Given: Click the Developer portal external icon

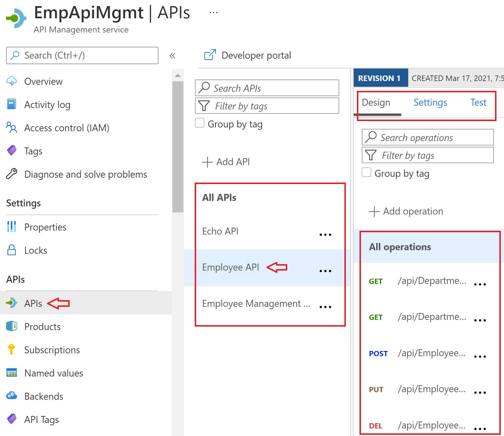Looking at the screenshot, I should (210, 55).
